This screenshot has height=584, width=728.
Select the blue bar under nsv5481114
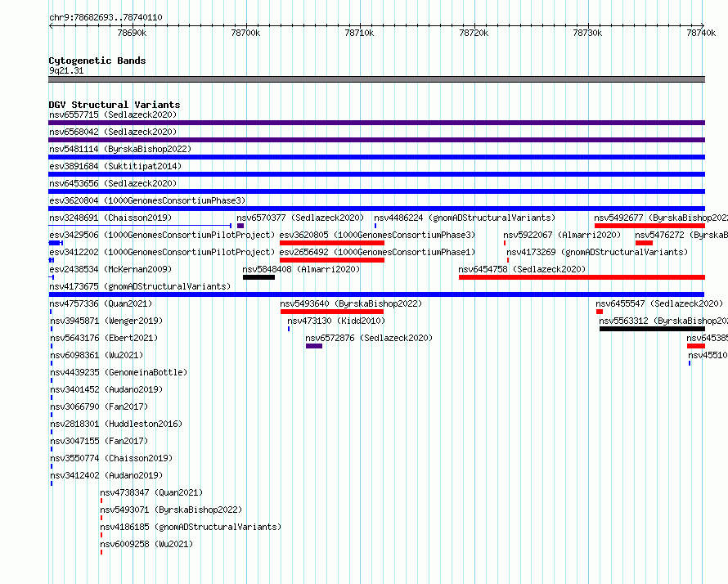pyautogui.click(x=376, y=157)
